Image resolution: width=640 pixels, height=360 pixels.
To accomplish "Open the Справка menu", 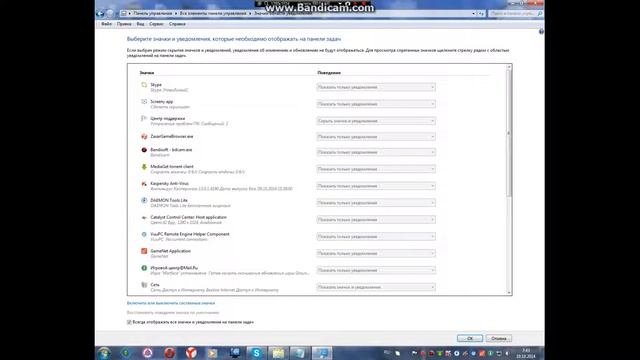I will coord(177,24).
